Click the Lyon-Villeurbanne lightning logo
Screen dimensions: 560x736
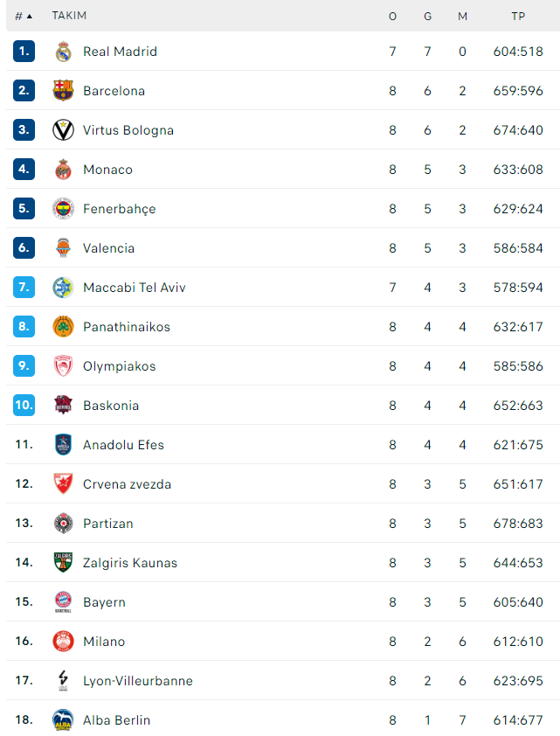(x=63, y=681)
